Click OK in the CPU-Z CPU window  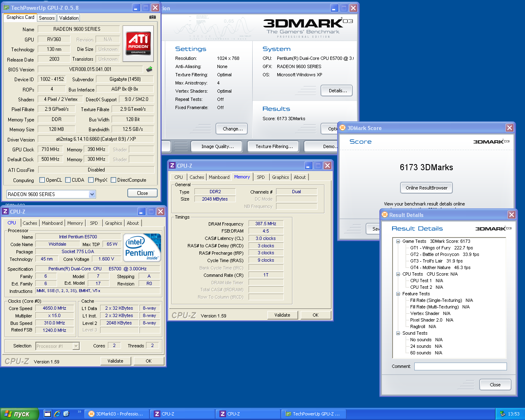(x=148, y=361)
